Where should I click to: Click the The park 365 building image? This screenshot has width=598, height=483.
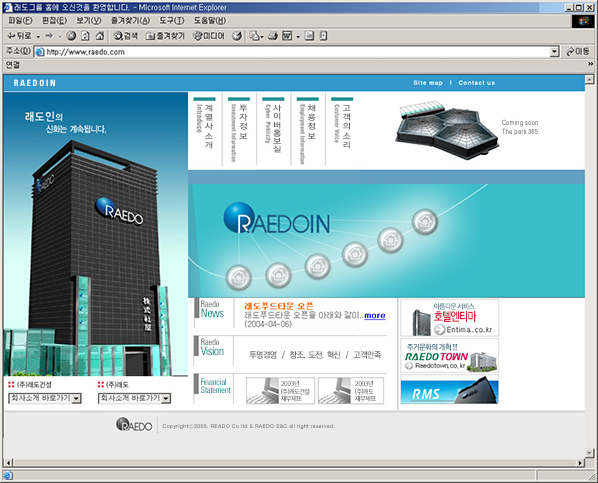tap(447, 130)
